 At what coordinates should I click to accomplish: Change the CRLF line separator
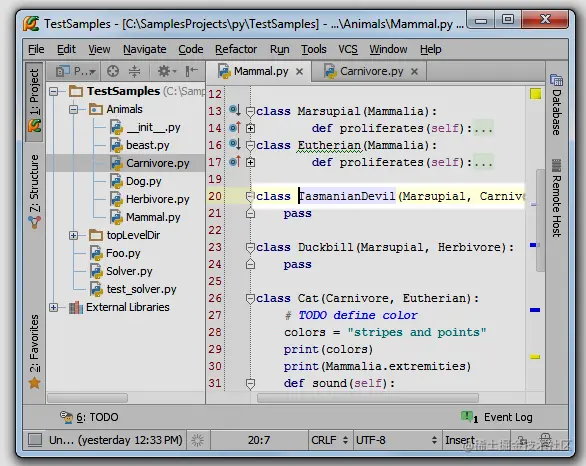[330, 440]
